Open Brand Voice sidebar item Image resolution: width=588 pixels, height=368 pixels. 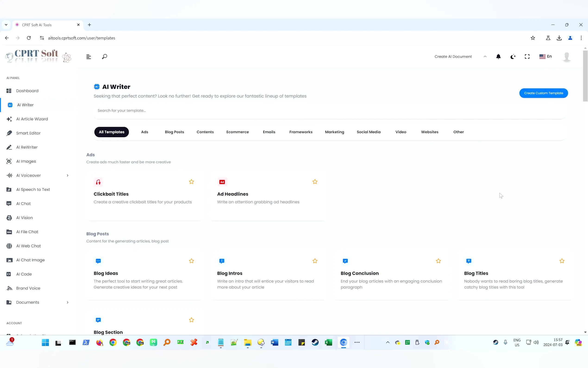pyautogui.click(x=28, y=288)
